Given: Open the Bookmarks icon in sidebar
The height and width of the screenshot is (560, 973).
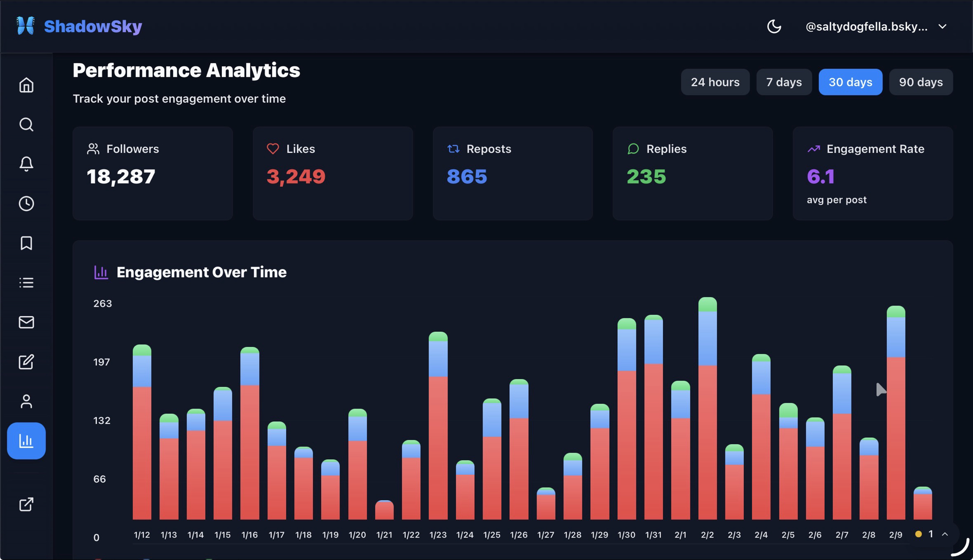Looking at the screenshot, I should coord(26,243).
